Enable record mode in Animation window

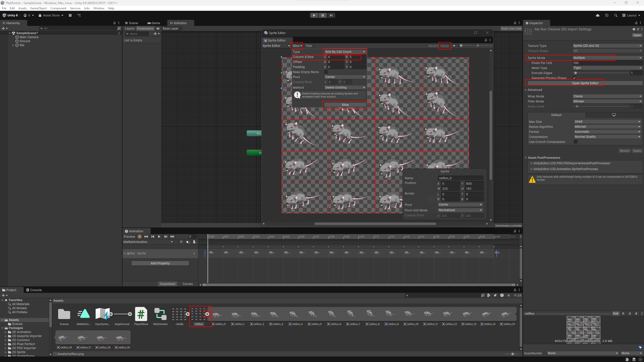point(140,237)
